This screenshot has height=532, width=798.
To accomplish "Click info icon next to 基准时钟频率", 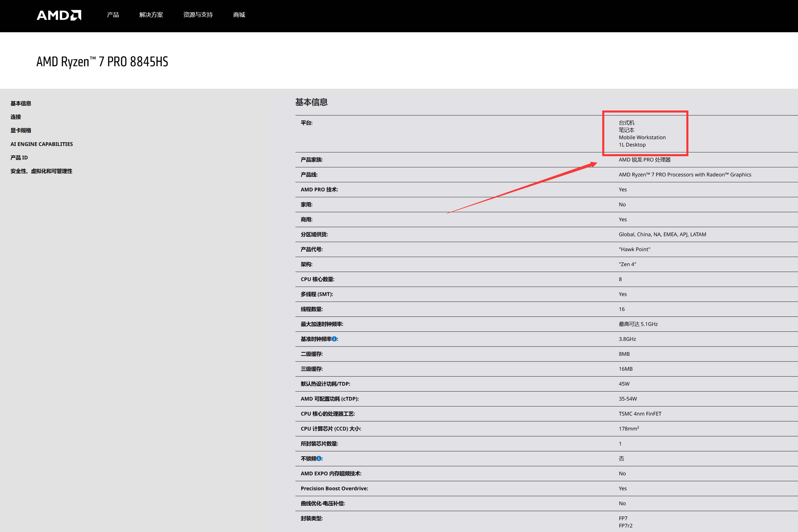I will (x=334, y=339).
